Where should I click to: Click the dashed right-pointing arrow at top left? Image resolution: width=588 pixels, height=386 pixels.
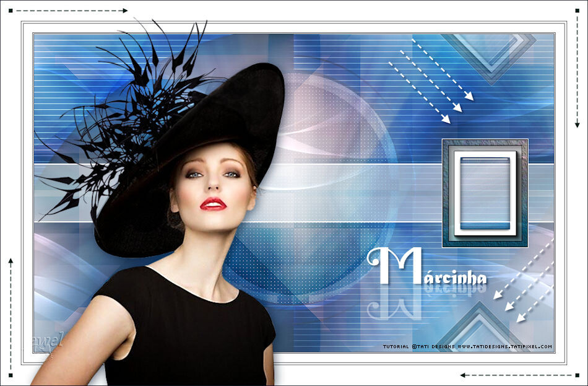click(71, 11)
